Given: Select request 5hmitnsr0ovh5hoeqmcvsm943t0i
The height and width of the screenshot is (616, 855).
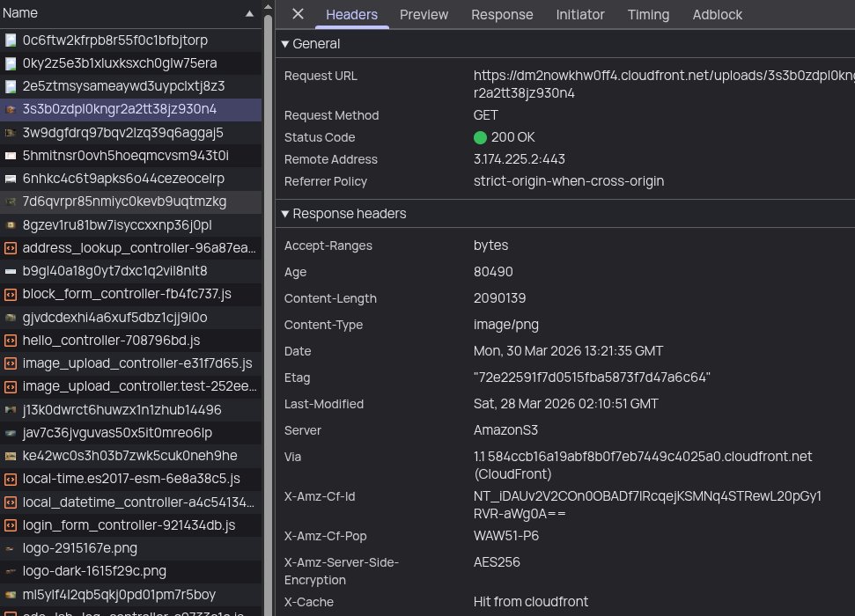Looking at the screenshot, I should pyautogui.click(x=131, y=156).
